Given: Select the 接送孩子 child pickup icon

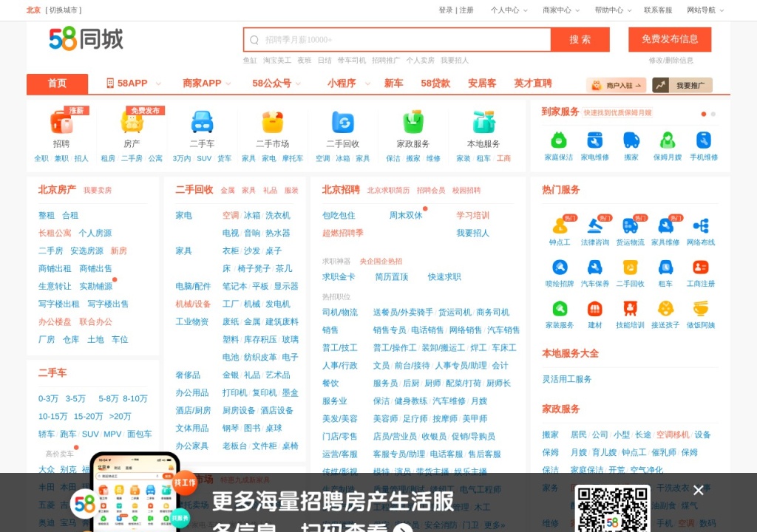Looking at the screenshot, I should (665, 308).
